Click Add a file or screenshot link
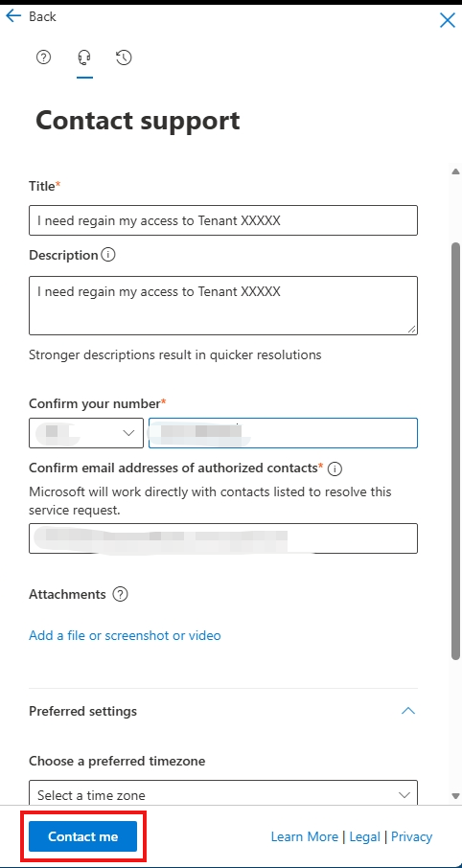Viewport: 462px width, 868px height. pyautogui.click(x=125, y=635)
